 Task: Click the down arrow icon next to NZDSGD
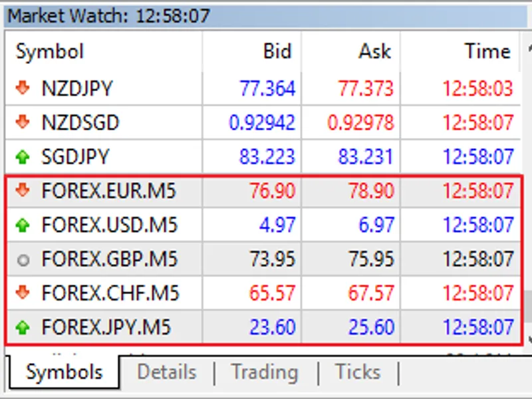click(23, 122)
